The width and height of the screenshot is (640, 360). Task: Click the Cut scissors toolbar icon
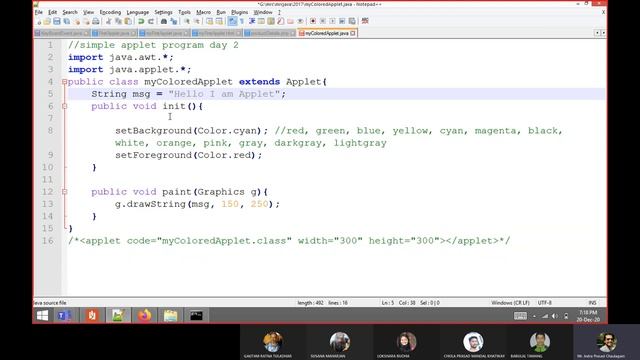point(108,21)
